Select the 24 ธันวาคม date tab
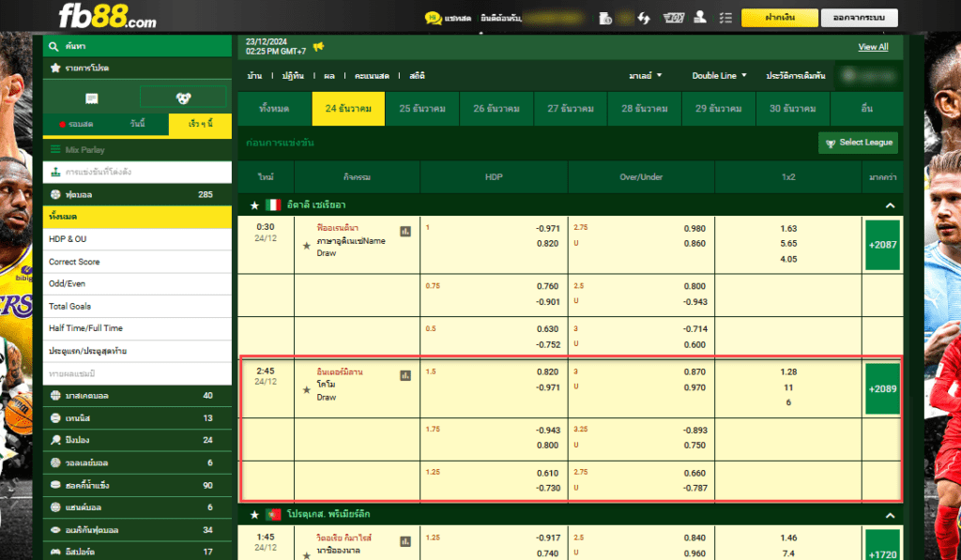Image resolution: width=961 pixels, height=560 pixels. [x=348, y=109]
